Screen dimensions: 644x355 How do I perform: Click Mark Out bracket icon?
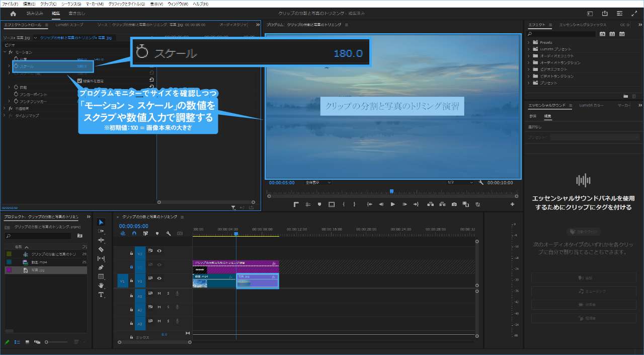point(354,204)
